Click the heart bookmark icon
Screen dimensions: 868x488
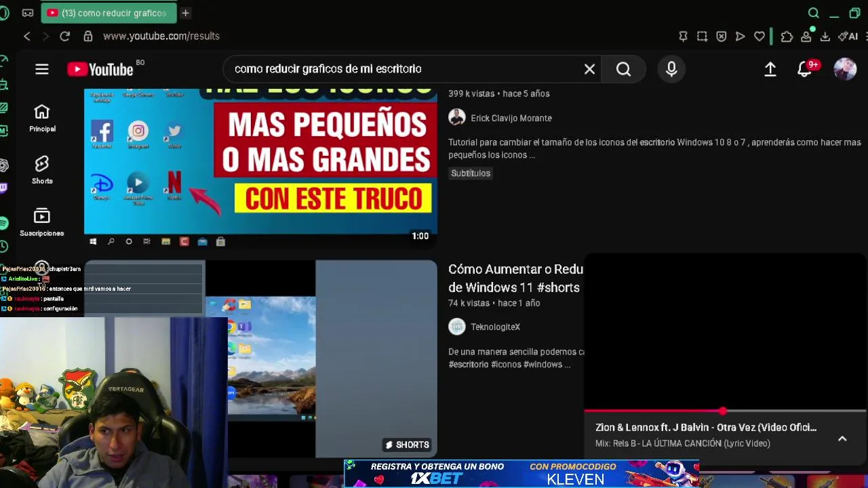click(x=759, y=36)
